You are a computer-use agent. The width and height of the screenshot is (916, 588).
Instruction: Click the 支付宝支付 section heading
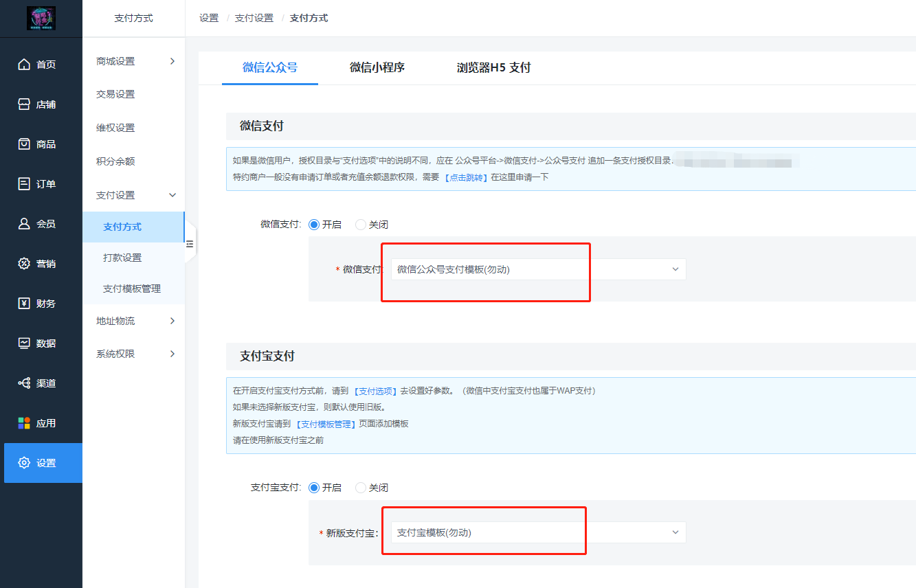267,357
